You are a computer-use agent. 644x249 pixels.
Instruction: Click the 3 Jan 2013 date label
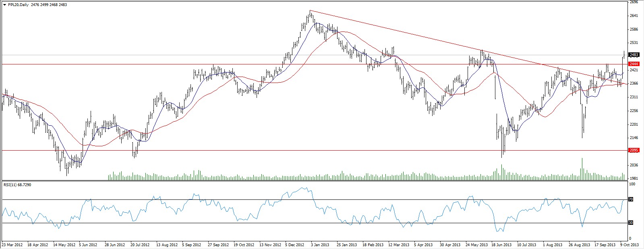321,245
